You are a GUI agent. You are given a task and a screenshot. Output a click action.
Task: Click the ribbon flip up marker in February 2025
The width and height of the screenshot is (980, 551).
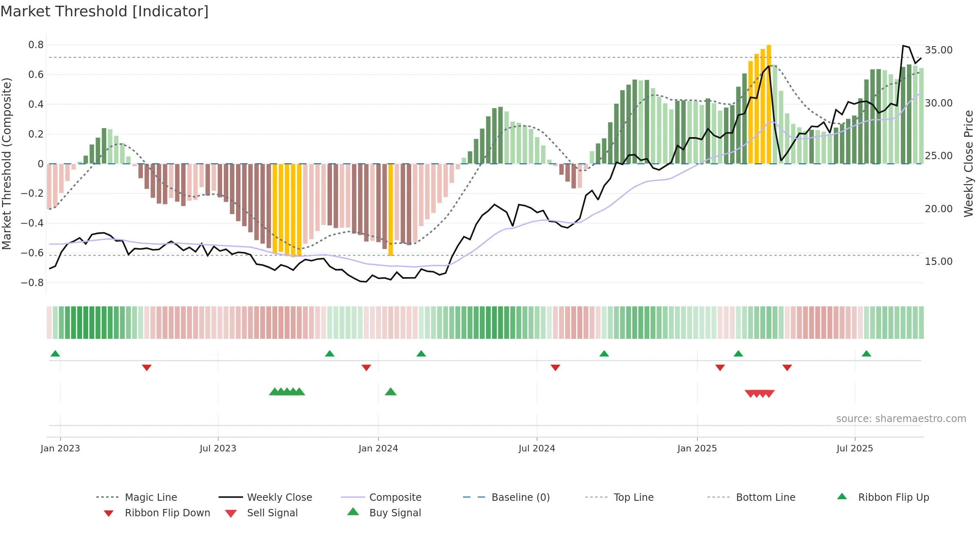point(738,353)
